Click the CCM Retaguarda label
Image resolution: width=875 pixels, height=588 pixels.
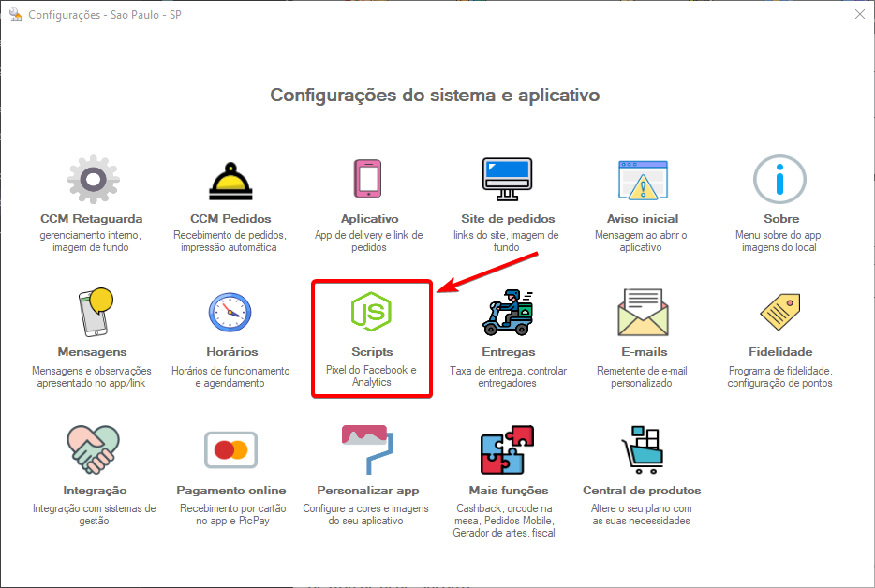click(x=92, y=219)
